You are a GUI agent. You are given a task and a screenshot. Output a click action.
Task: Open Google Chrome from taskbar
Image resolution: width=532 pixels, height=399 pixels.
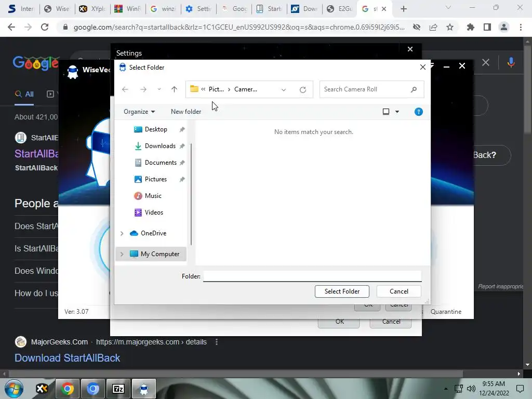[67, 389]
